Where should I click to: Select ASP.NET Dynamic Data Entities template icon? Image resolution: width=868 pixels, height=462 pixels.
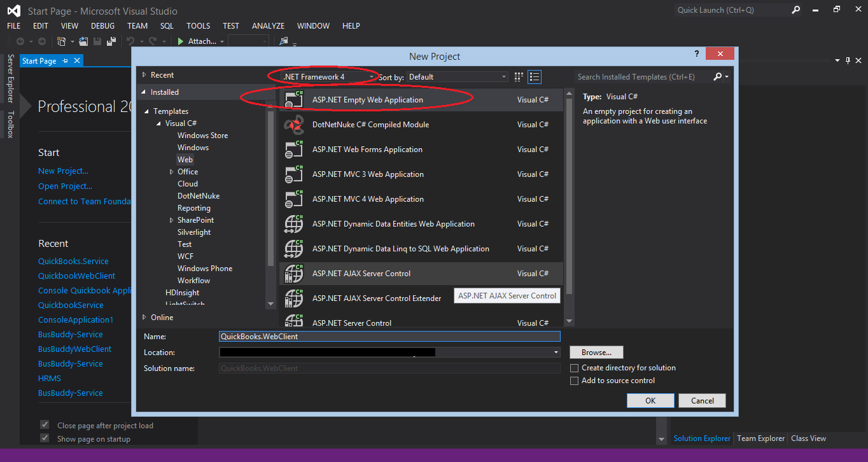(294, 223)
